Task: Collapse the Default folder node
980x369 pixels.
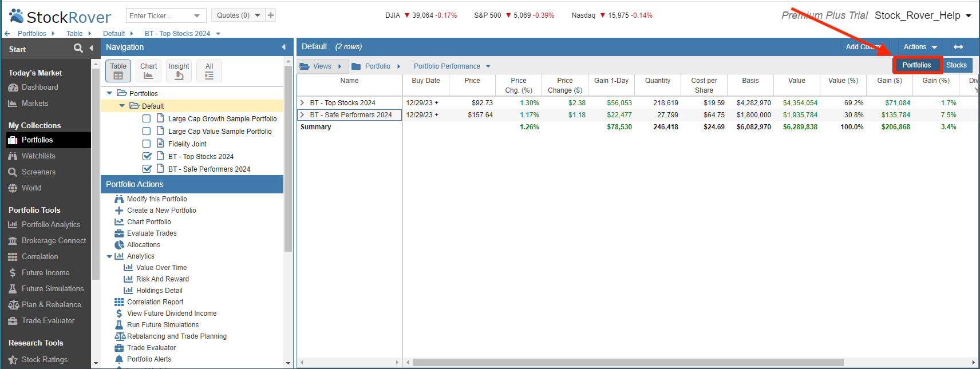Action: [122, 106]
